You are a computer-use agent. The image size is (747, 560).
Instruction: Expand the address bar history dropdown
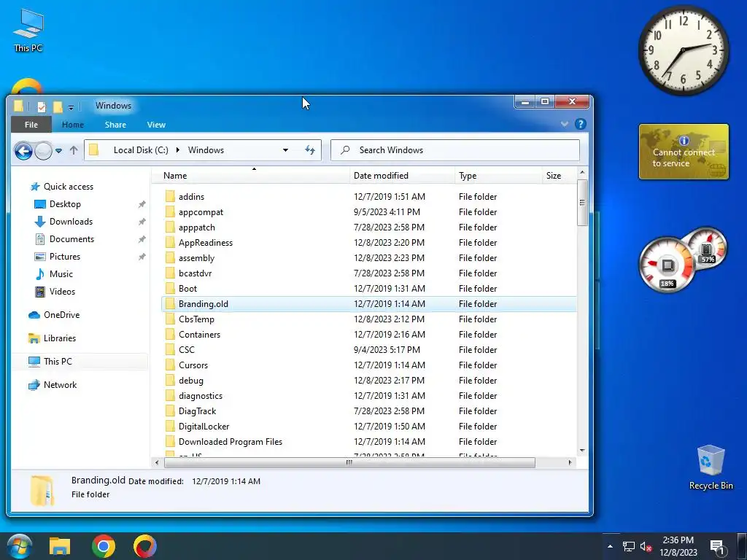pyautogui.click(x=285, y=150)
